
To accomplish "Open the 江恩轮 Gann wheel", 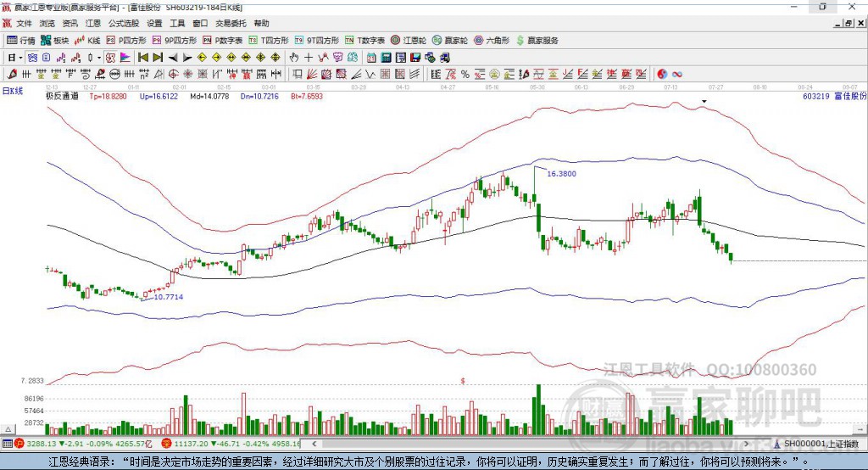I will [x=409, y=41].
